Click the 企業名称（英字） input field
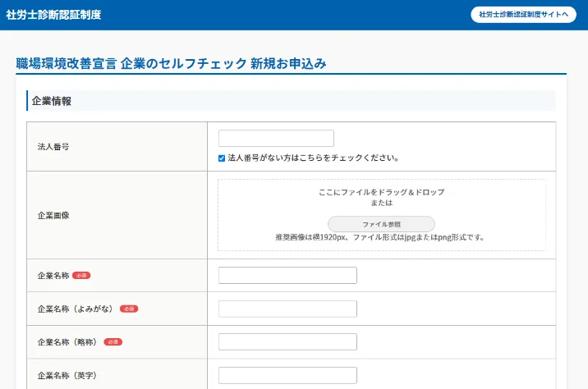The height and width of the screenshot is (389, 588). (287, 375)
